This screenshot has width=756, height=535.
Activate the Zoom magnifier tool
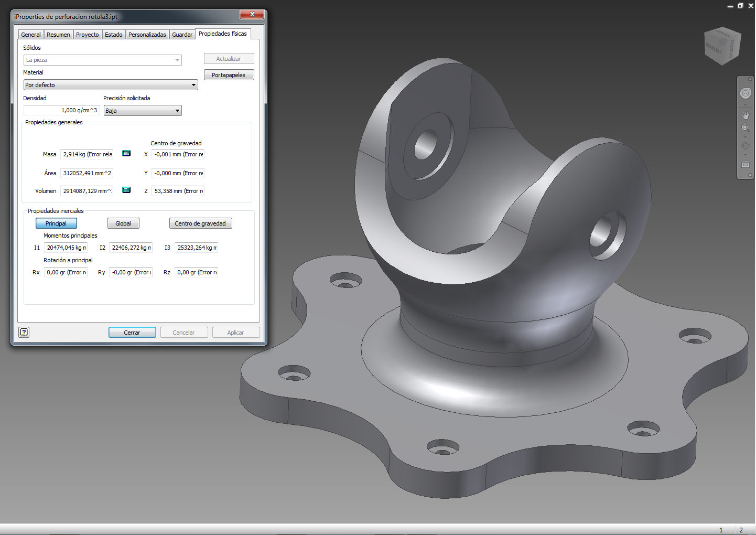coord(745,128)
